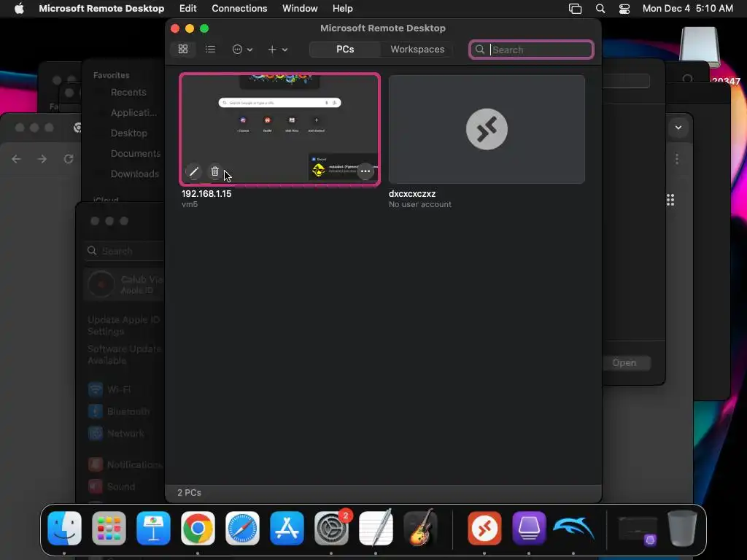Click the reload icon in background Chrome window
Image resolution: width=747 pixels, height=560 pixels.
point(69,159)
